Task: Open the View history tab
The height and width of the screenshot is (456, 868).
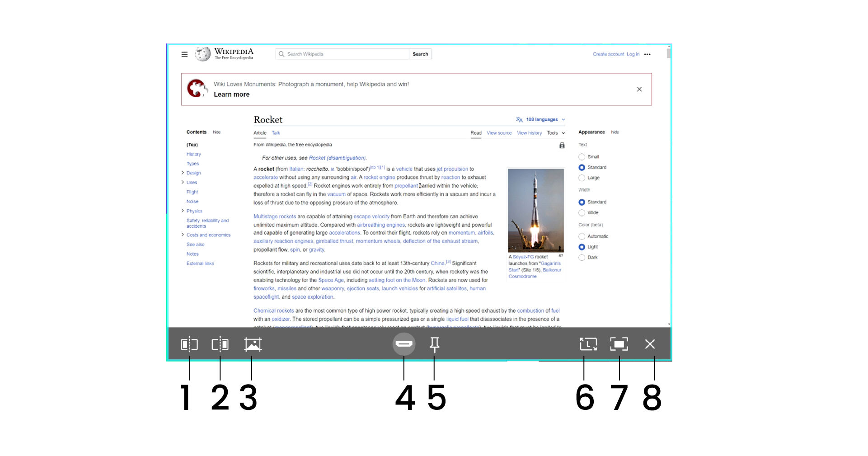Action: (529, 133)
